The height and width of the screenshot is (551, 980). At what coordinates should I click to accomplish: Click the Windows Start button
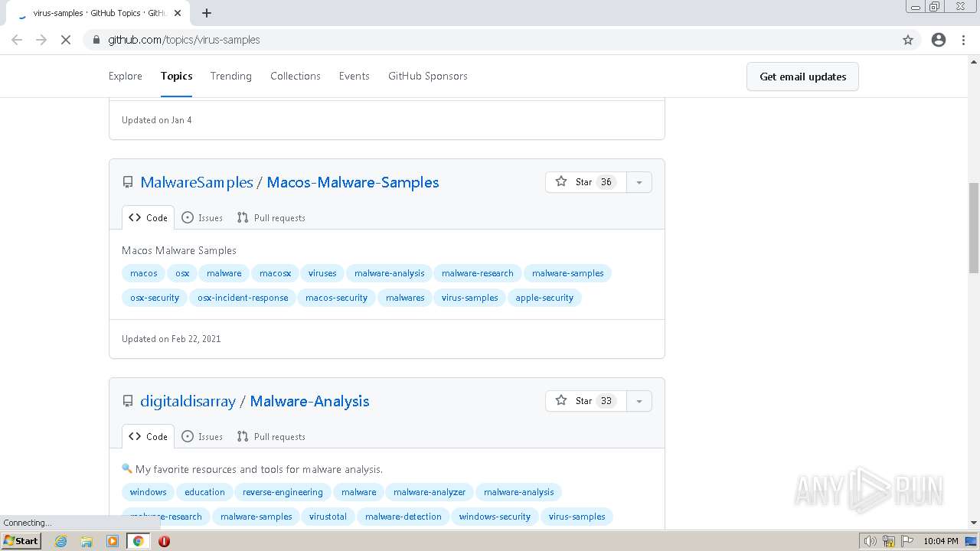click(21, 541)
